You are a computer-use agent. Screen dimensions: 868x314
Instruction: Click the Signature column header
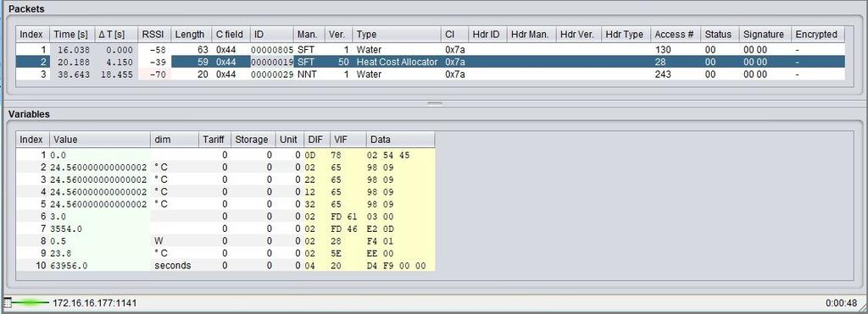[x=765, y=34]
